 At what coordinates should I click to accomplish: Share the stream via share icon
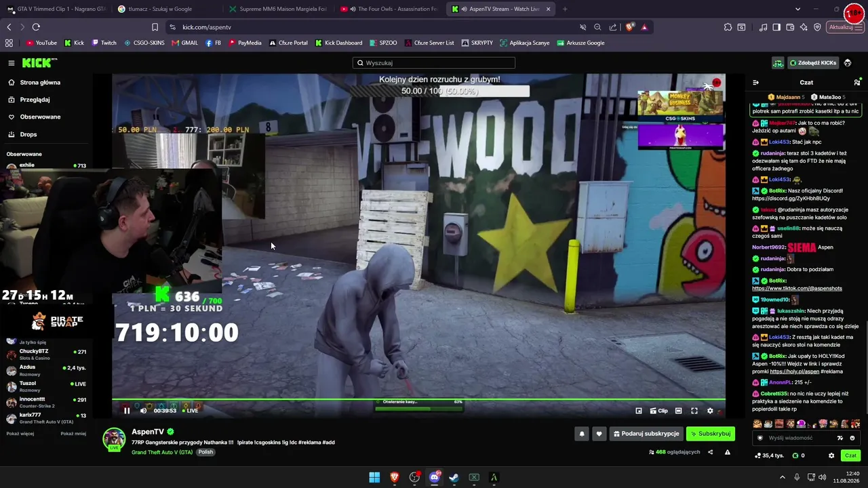coord(711,452)
